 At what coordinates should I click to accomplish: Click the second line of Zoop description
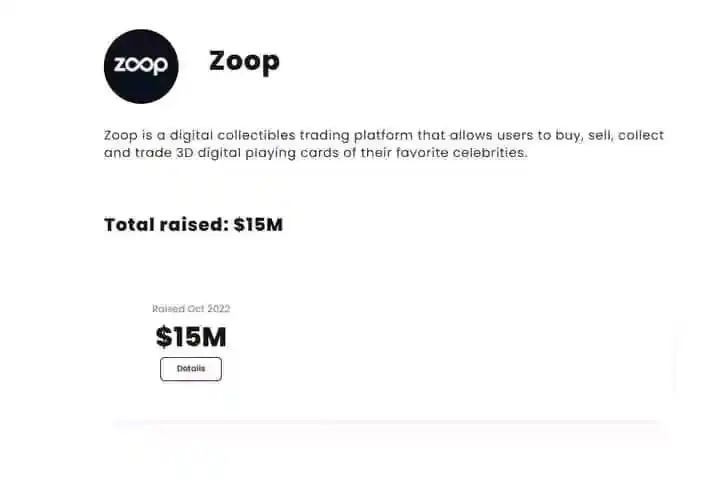315,152
